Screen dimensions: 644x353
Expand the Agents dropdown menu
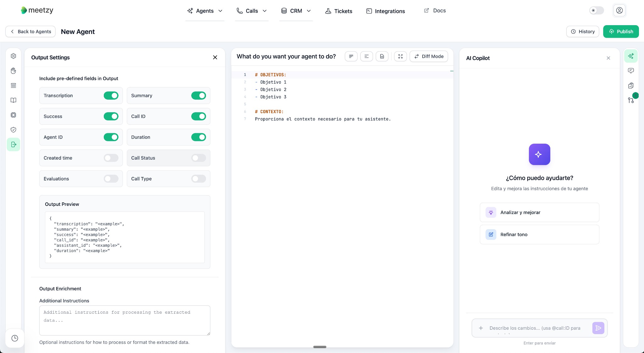[205, 11]
